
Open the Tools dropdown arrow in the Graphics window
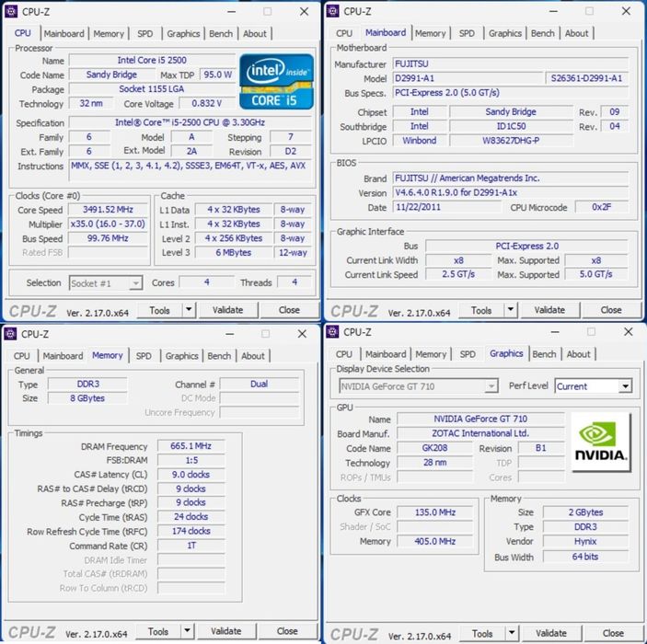pyautogui.click(x=512, y=633)
